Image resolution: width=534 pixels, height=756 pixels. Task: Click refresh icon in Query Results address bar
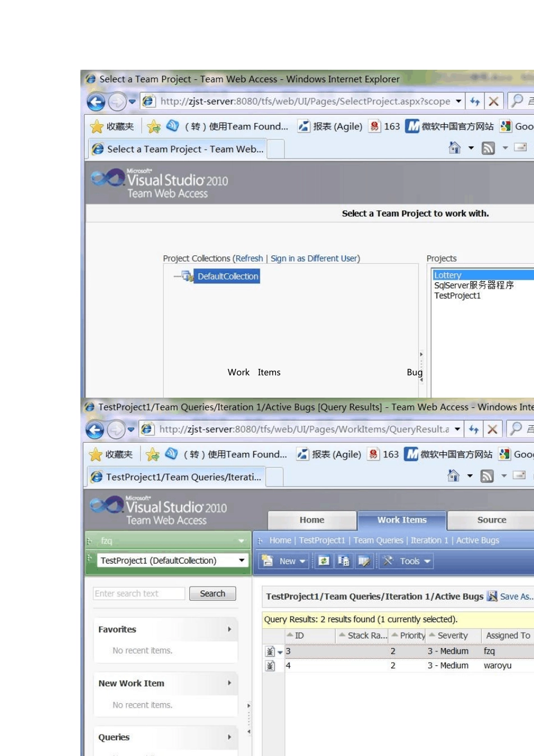point(474,429)
